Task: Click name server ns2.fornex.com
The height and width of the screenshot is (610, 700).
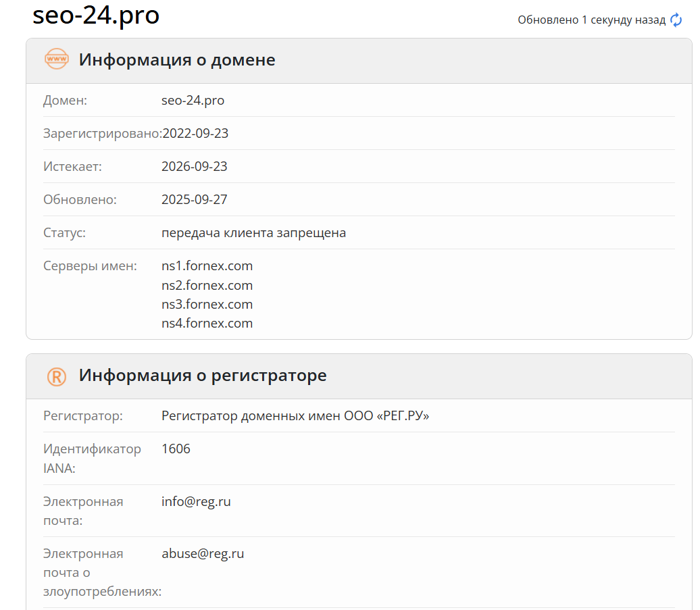Action: pyautogui.click(x=207, y=285)
